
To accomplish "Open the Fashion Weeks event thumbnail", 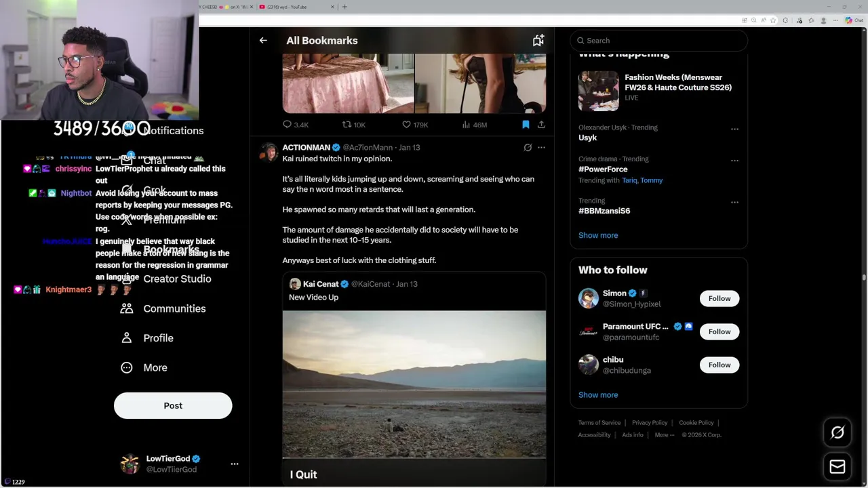I will click(x=598, y=91).
